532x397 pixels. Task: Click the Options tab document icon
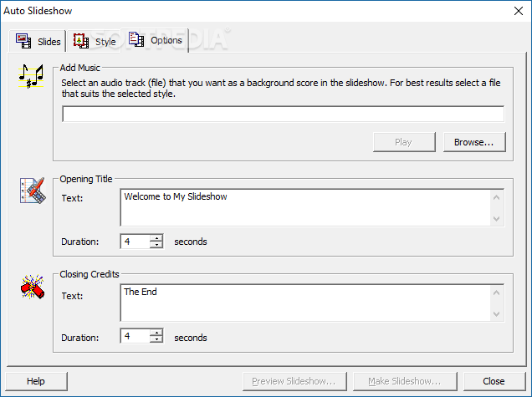click(136, 39)
